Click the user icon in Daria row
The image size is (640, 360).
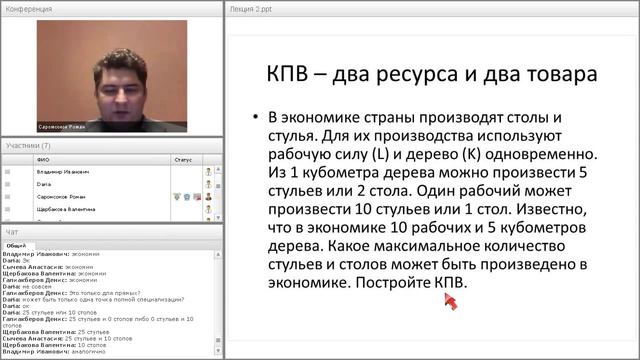pos(208,184)
